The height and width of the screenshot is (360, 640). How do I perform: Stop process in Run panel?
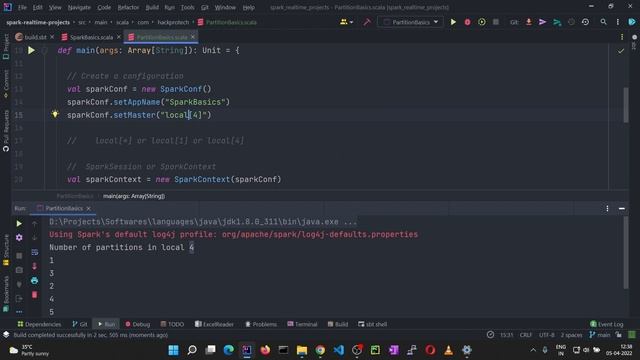point(19,256)
